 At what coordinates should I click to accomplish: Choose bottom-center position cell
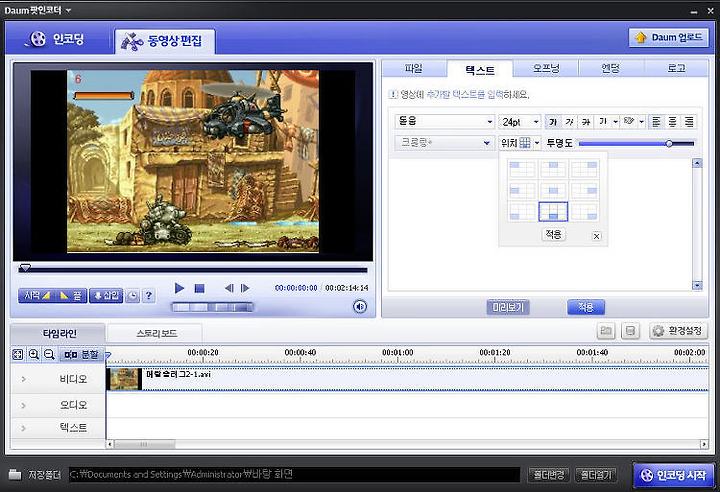tap(553, 211)
